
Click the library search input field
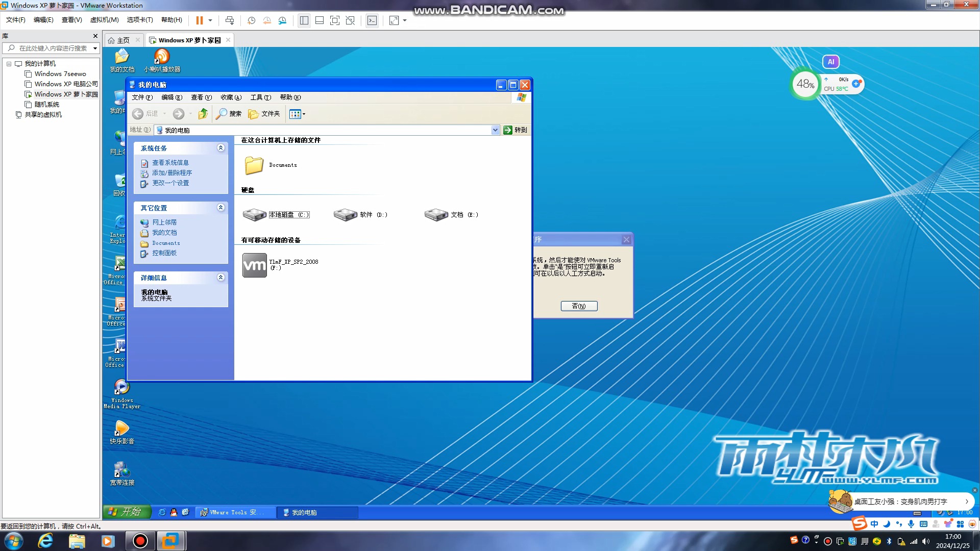pyautogui.click(x=53, y=48)
